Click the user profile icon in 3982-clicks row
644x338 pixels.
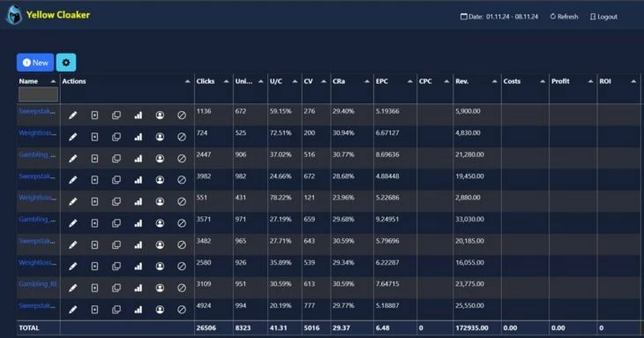click(x=160, y=180)
